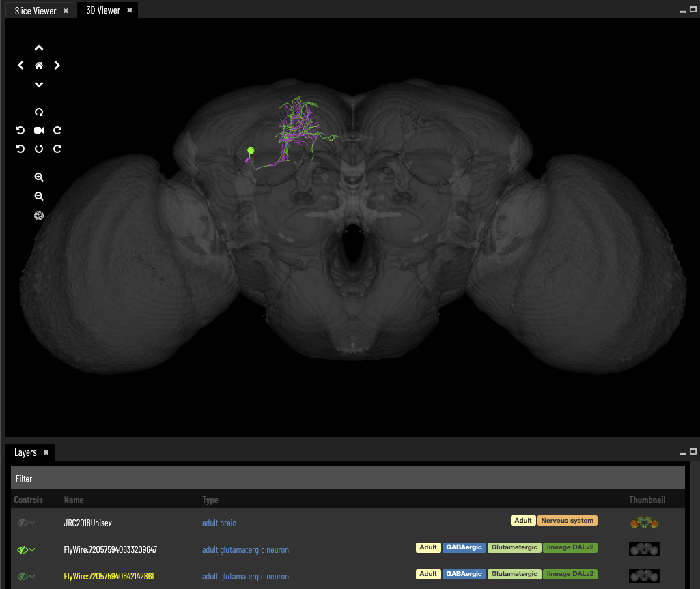Open the adult brain type link
Screen dimensions: 700x589
(219, 523)
